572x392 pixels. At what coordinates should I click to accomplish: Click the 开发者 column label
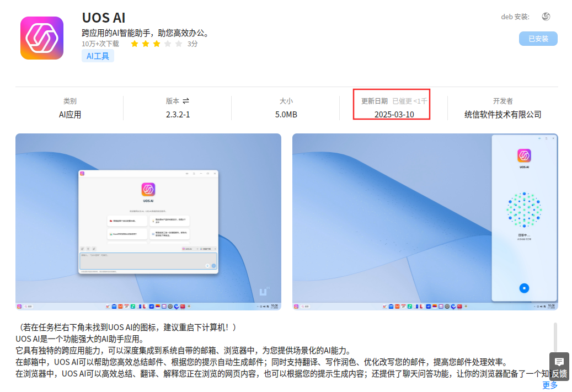(x=502, y=101)
